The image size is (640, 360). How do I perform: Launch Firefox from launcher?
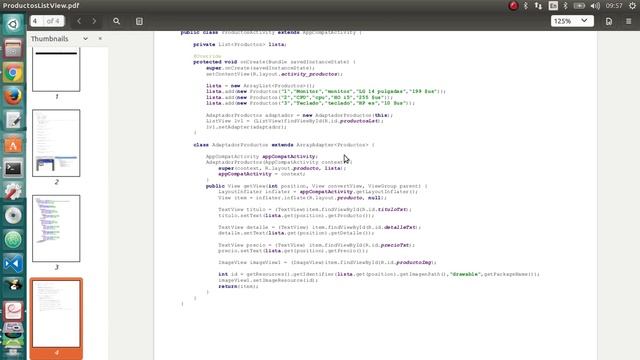(x=13, y=97)
